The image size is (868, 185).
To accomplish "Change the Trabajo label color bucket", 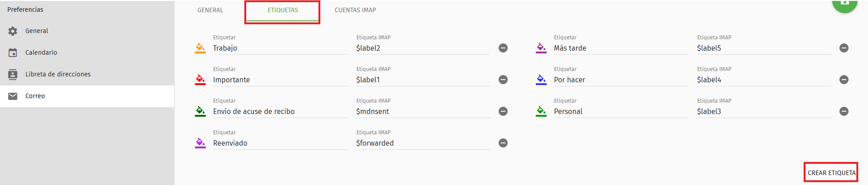I will coord(200,48).
